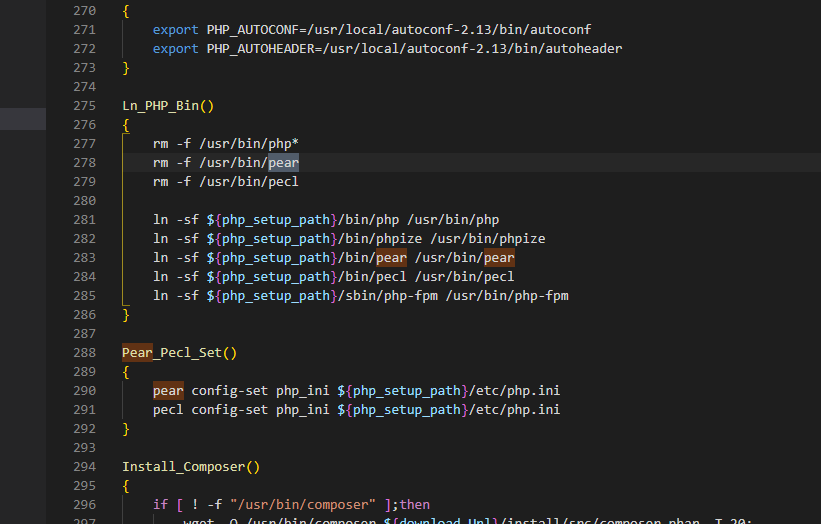This screenshot has width=821, height=524.
Task: Click the pecl command on line 291
Action: (x=168, y=409)
